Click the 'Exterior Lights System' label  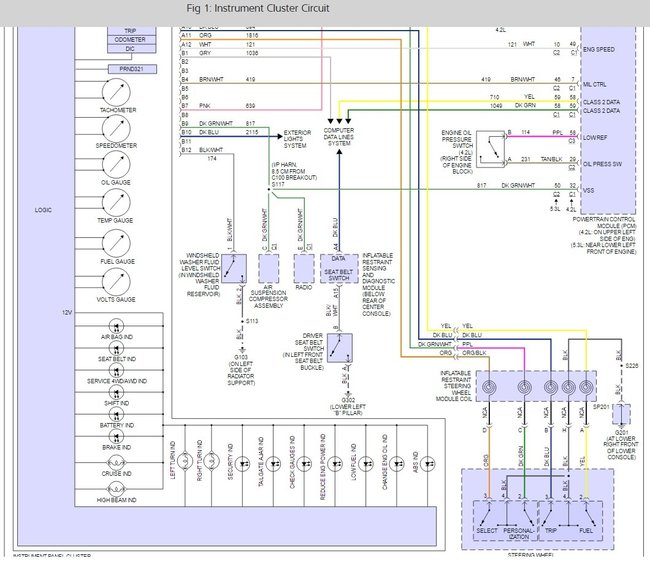[x=297, y=139]
